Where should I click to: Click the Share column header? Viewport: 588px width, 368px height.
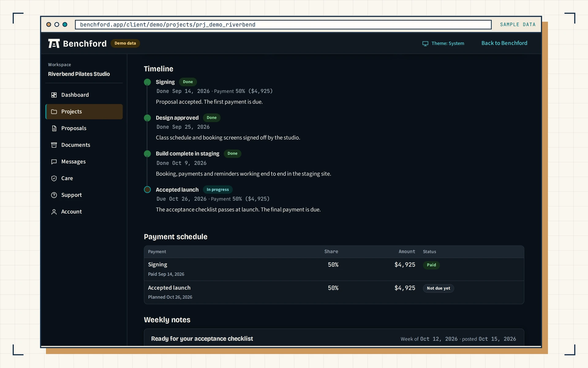(x=331, y=251)
